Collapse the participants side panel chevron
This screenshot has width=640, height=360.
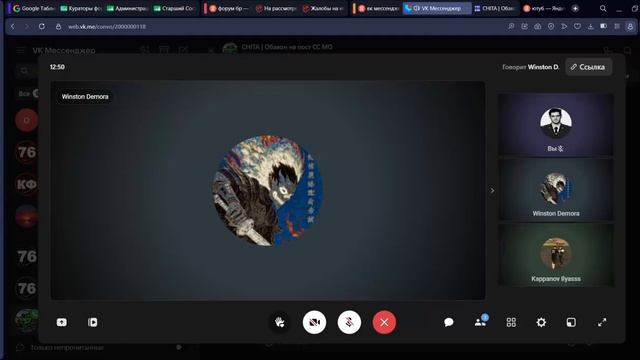pos(492,191)
